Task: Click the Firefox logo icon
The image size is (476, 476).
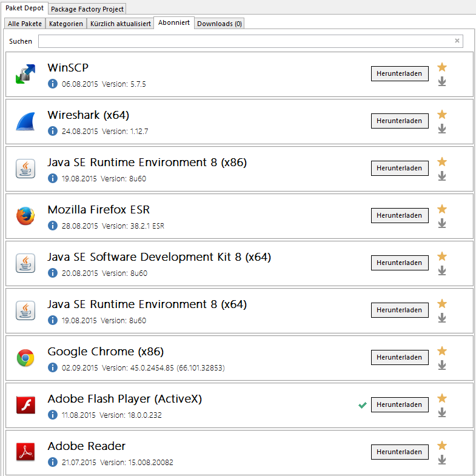Action: (25, 216)
